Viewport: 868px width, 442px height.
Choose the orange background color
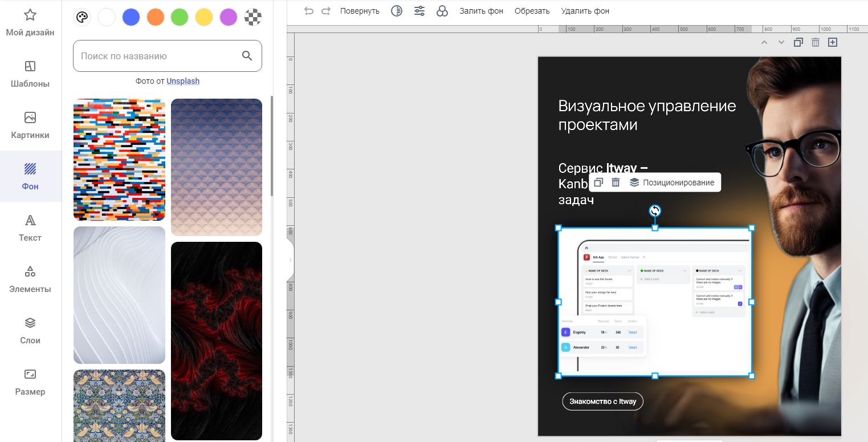155,17
